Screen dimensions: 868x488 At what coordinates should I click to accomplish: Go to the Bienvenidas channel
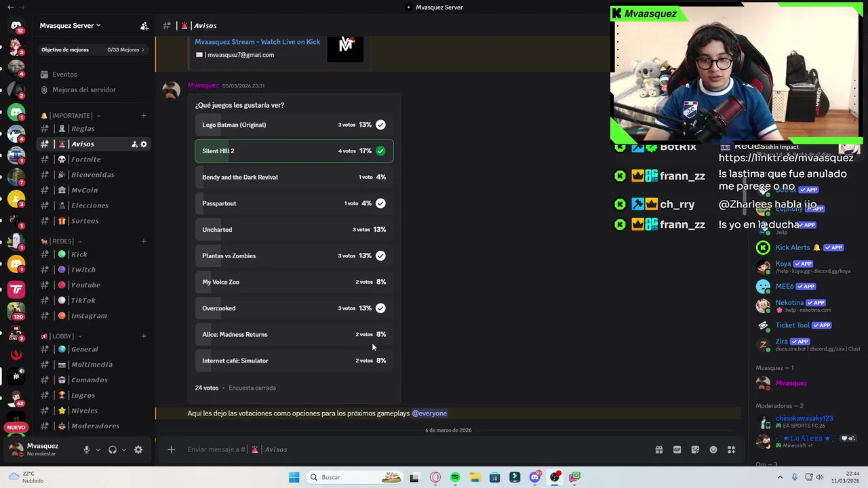click(x=94, y=175)
